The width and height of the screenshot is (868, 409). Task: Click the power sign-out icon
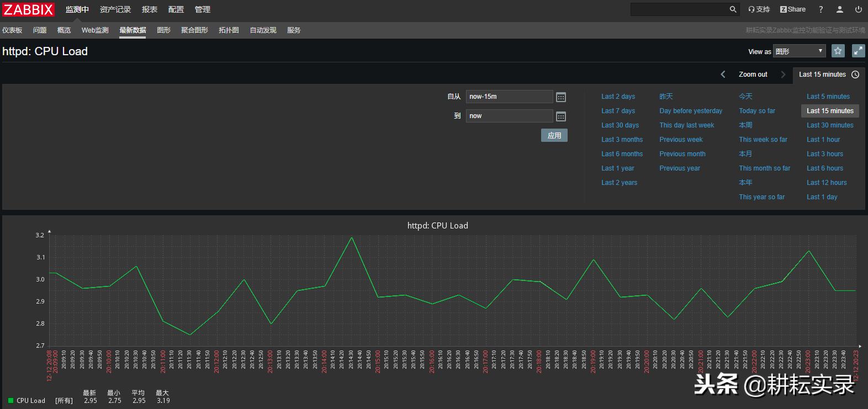(x=858, y=9)
